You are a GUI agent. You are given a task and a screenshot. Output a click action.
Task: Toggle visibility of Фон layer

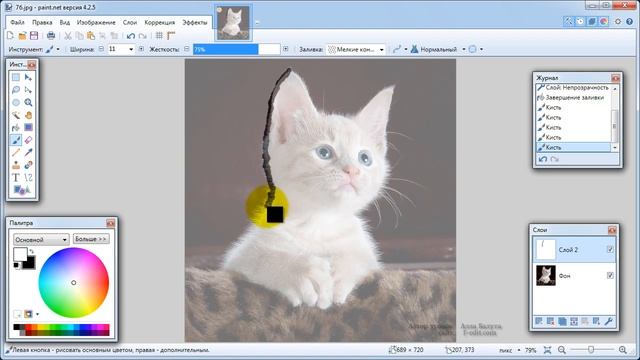click(610, 276)
